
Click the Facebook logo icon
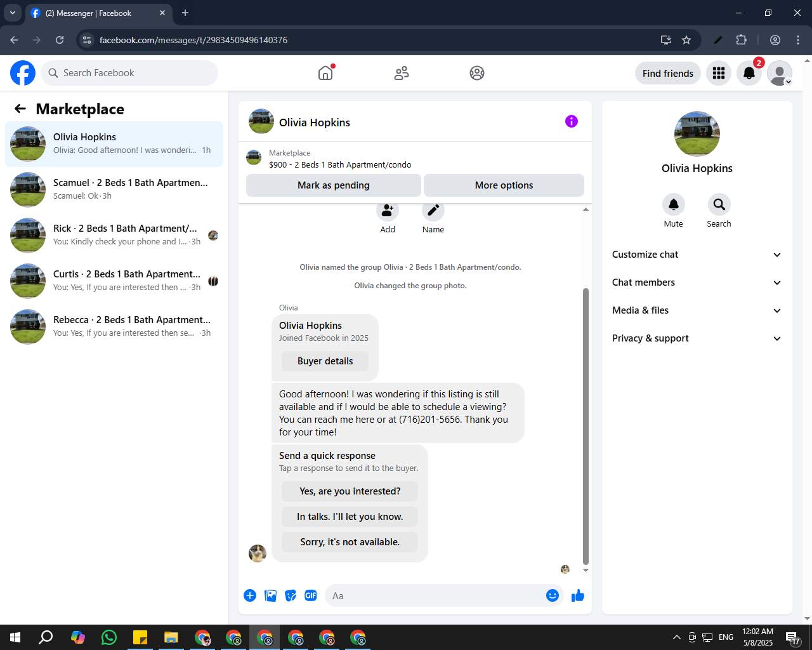[x=23, y=73]
